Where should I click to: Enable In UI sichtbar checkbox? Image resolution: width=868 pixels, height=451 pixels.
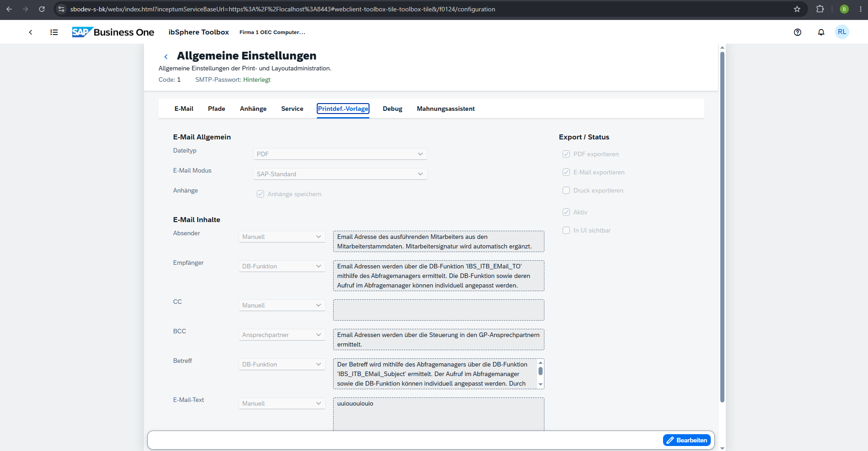pyautogui.click(x=566, y=230)
